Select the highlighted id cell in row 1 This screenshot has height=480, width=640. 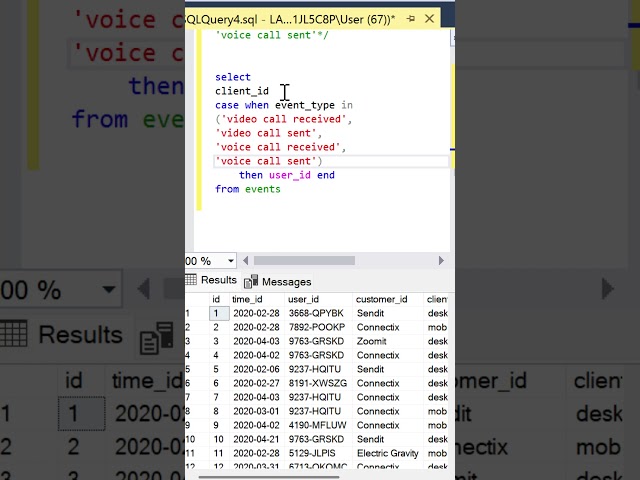pos(219,313)
